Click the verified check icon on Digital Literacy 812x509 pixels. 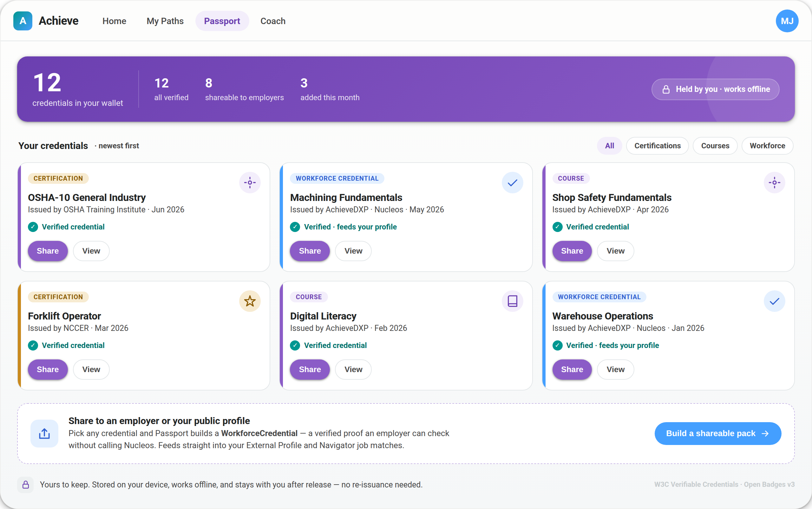(x=295, y=345)
